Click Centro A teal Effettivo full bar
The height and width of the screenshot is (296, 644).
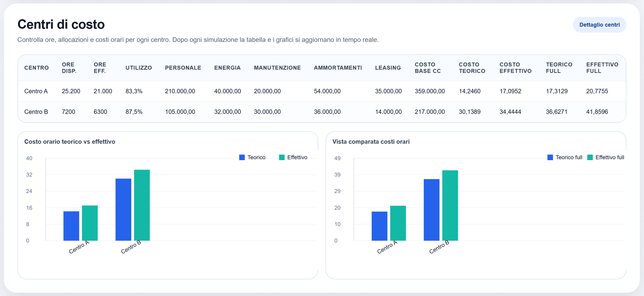click(x=398, y=223)
